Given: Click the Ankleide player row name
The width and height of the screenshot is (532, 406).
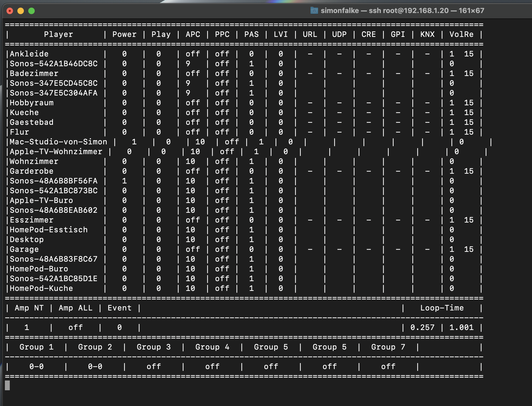Looking at the screenshot, I should tap(29, 54).
